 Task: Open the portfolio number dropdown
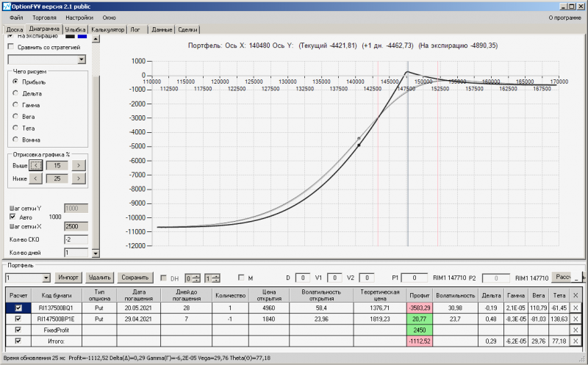pyautogui.click(x=46, y=278)
